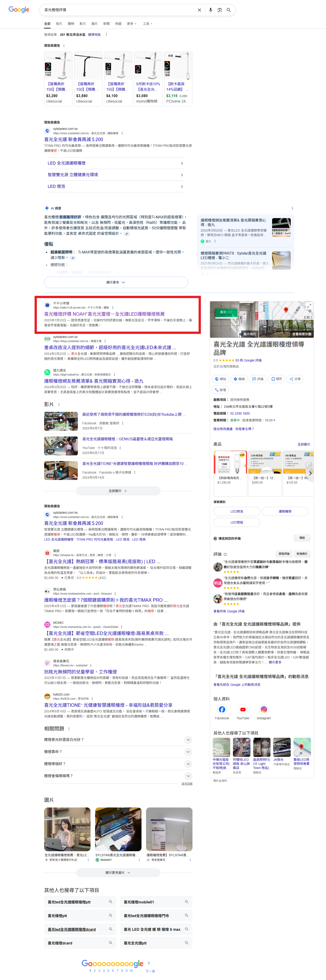The height and width of the screenshot is (980, 326).
Task: Click the magnifier search icon
Action: 229,10
